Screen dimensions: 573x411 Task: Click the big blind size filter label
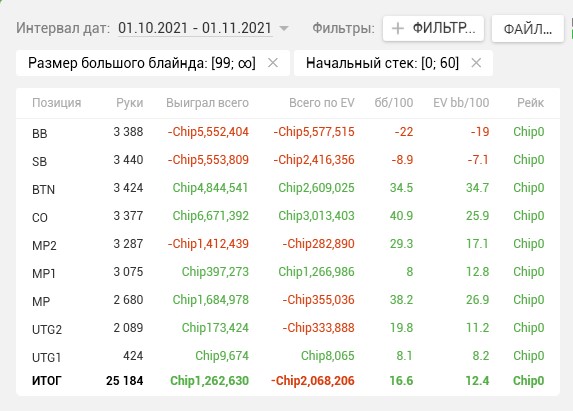[142, 63]
